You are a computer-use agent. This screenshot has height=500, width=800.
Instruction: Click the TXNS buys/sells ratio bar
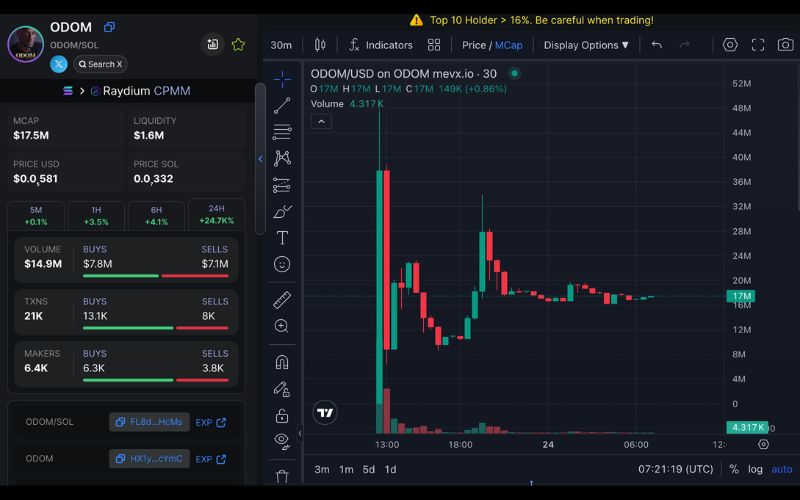tap(156, 328)
